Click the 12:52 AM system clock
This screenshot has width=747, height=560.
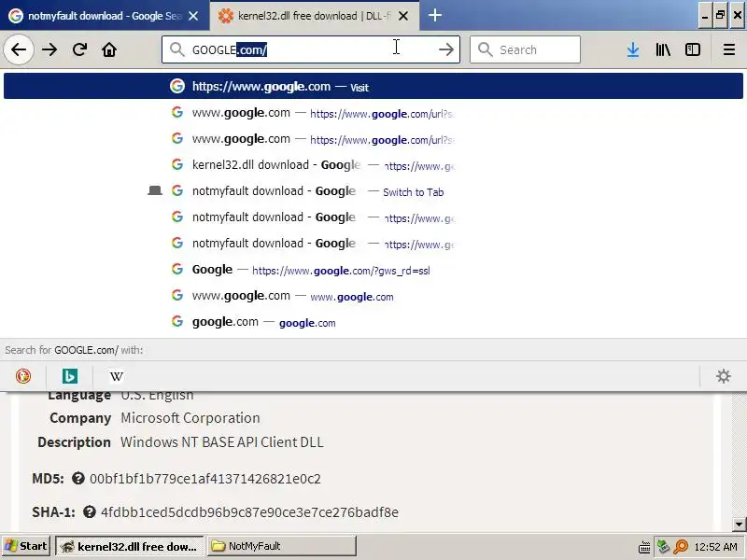point(715,547)
